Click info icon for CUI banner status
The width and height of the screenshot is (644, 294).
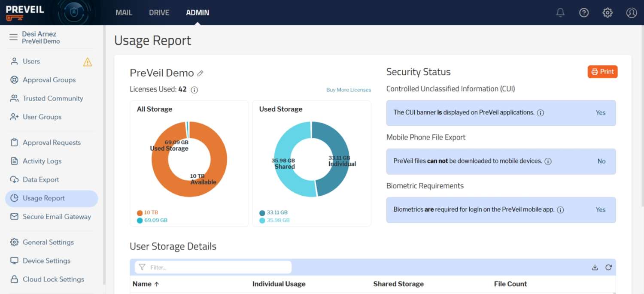[541, 113]
